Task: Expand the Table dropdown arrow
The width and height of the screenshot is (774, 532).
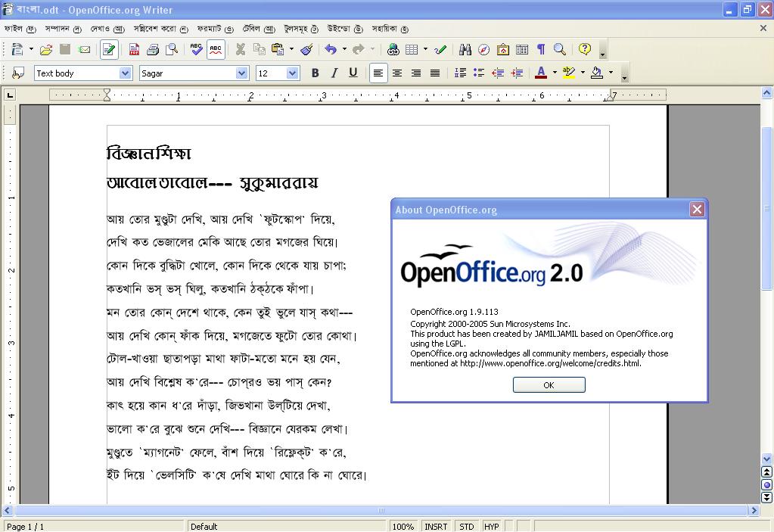Action: coord(425,49)
